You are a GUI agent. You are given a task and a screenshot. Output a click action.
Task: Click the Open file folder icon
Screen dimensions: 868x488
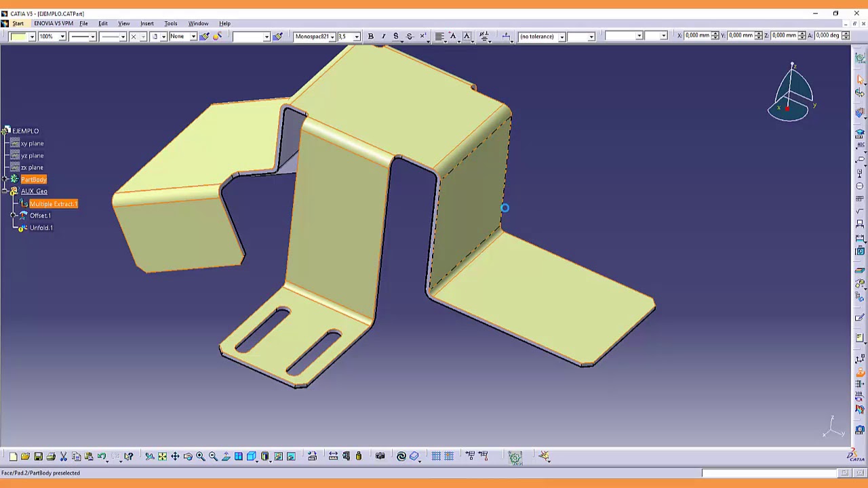(25, 456)
